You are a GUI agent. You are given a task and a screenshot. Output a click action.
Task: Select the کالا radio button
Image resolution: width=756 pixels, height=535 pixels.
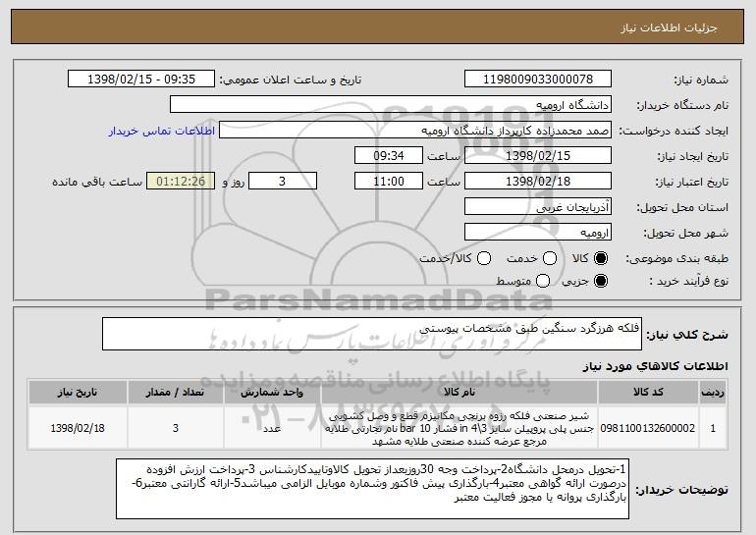[601, 259]
